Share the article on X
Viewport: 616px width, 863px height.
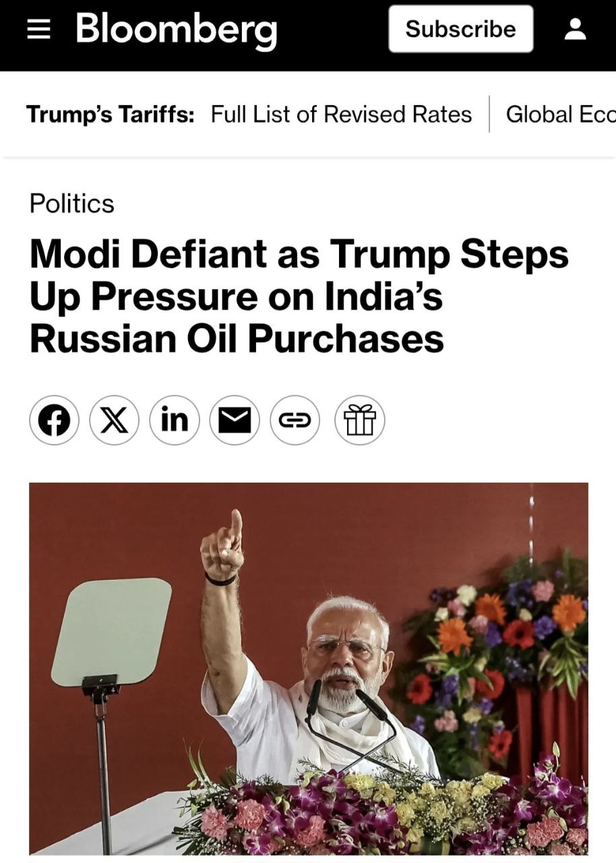[x=114, y=420]
